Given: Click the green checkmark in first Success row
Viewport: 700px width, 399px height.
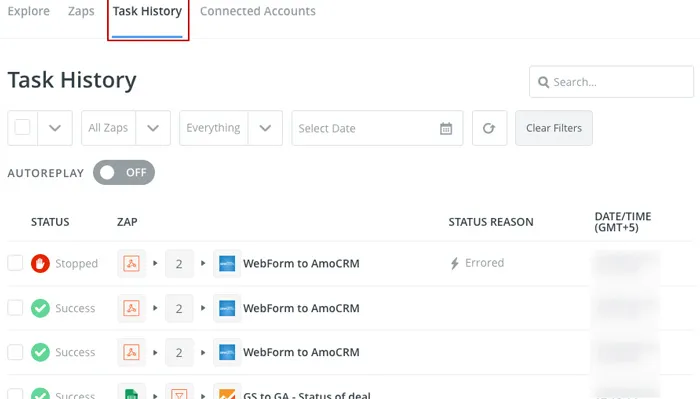Looking at the screenshot, I should point(40,308).
